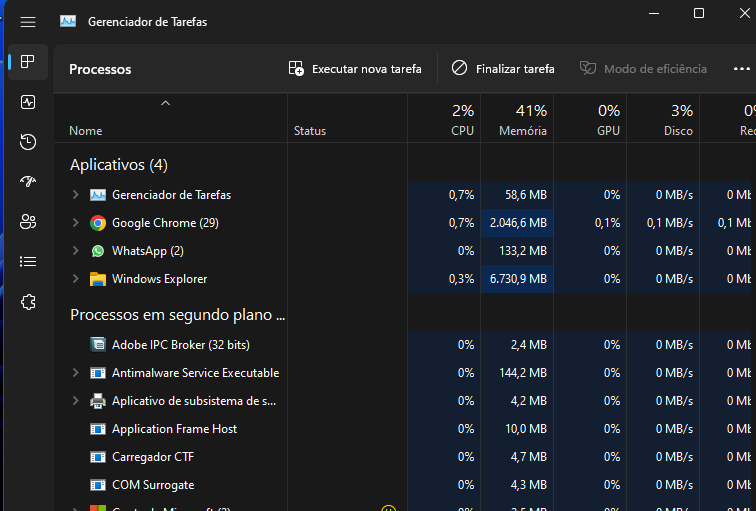Select the Application Frame Host row name
Image resolution: width=756 pixels, height=511 pixels.
[x=175, y=429]
